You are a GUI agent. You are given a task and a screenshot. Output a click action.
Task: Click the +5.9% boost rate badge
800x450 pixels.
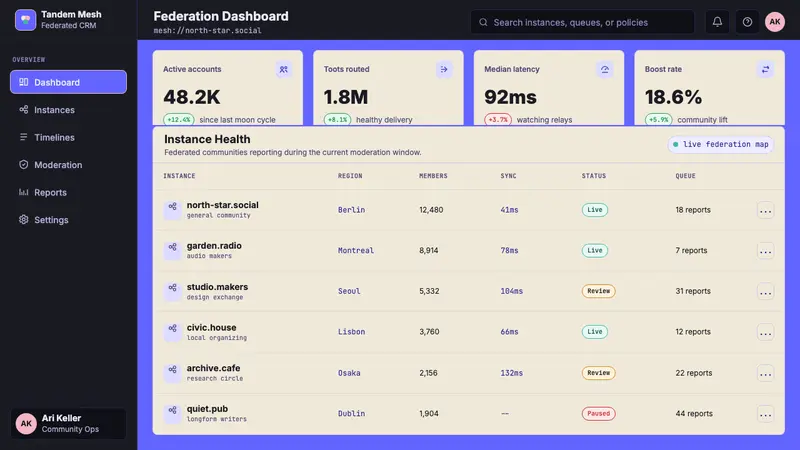tap(659, 119)
